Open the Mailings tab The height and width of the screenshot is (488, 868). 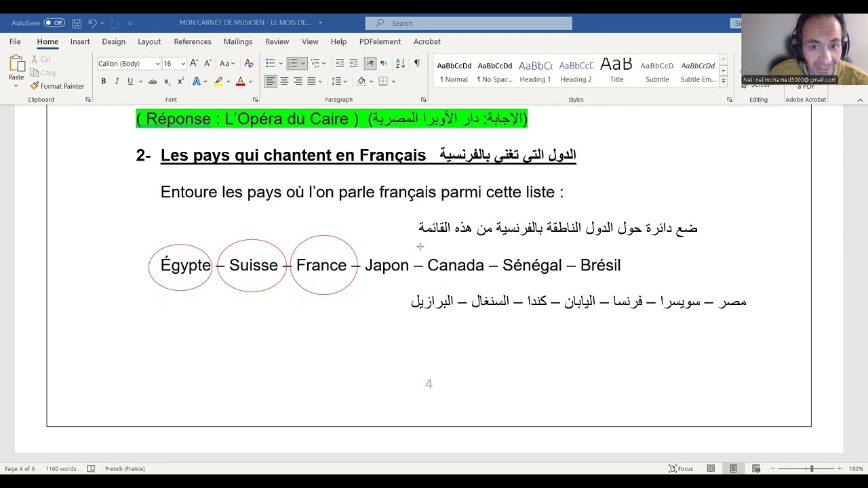[238, 41]
